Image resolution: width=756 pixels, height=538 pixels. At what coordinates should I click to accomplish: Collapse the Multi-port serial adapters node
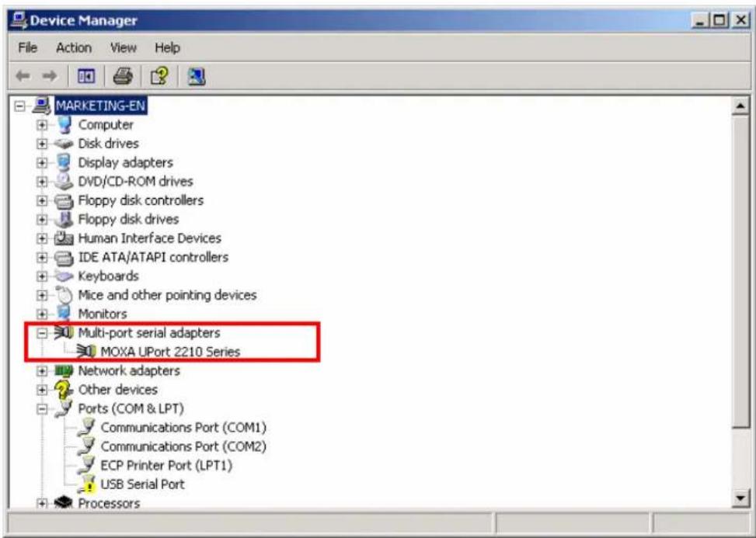click(x=43, y=333)
